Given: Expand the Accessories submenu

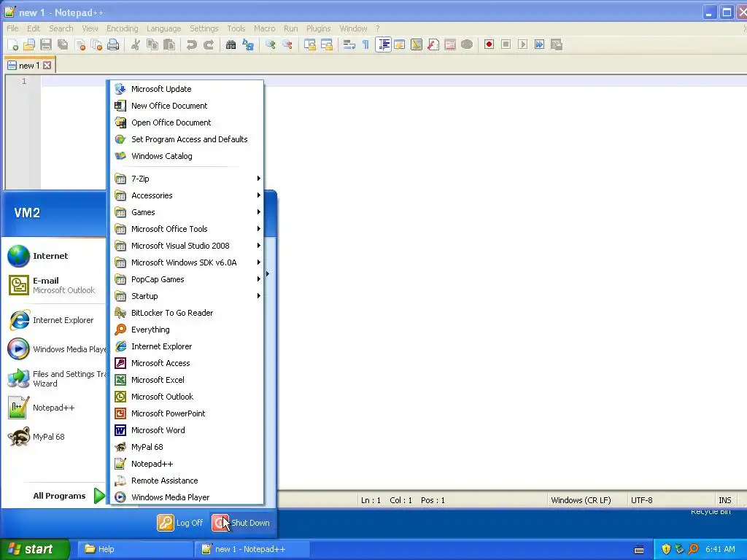Looking at the screenshot, I should [187, 195].
